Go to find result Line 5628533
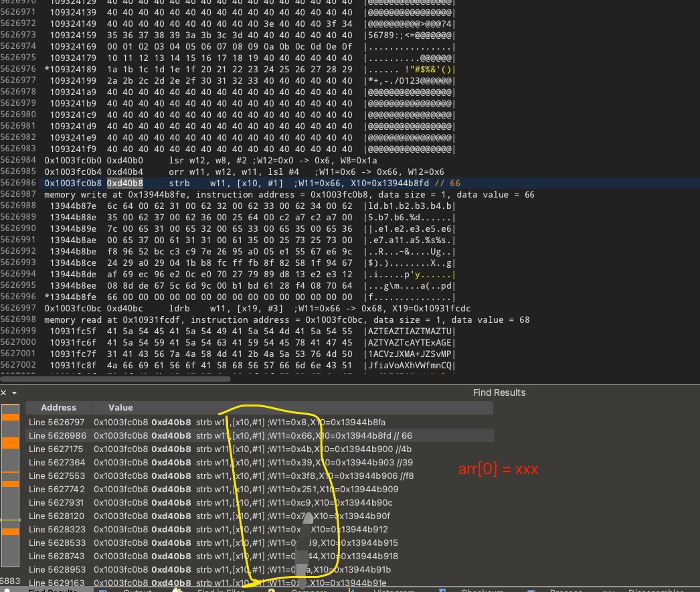 tap(260, 543)
